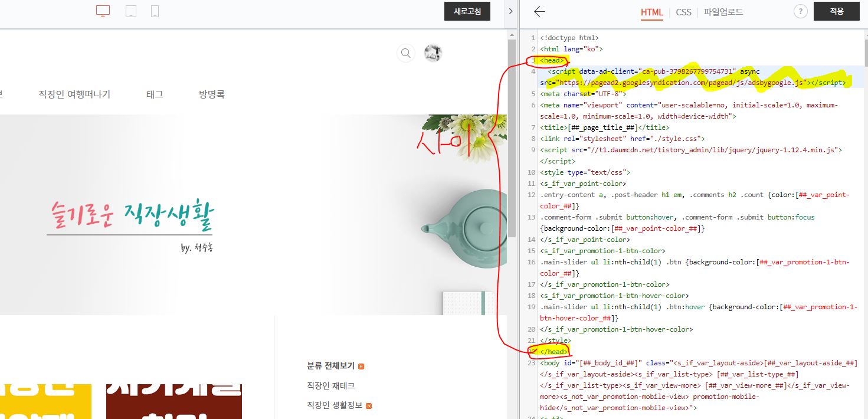Image resolution: width=868 pixels, height=419 pixels.
Task: Click the 슬기로운 직장생활 blog banner title
Action: pos(133,217)
